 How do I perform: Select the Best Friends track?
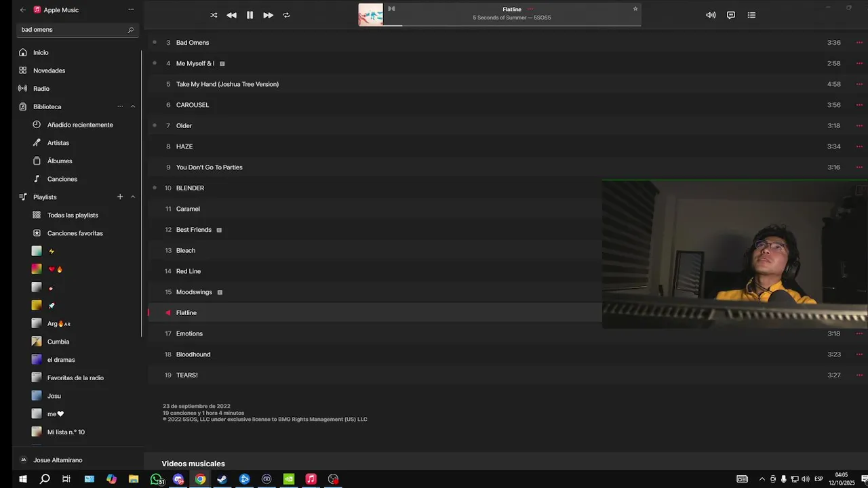pos(194,230)
